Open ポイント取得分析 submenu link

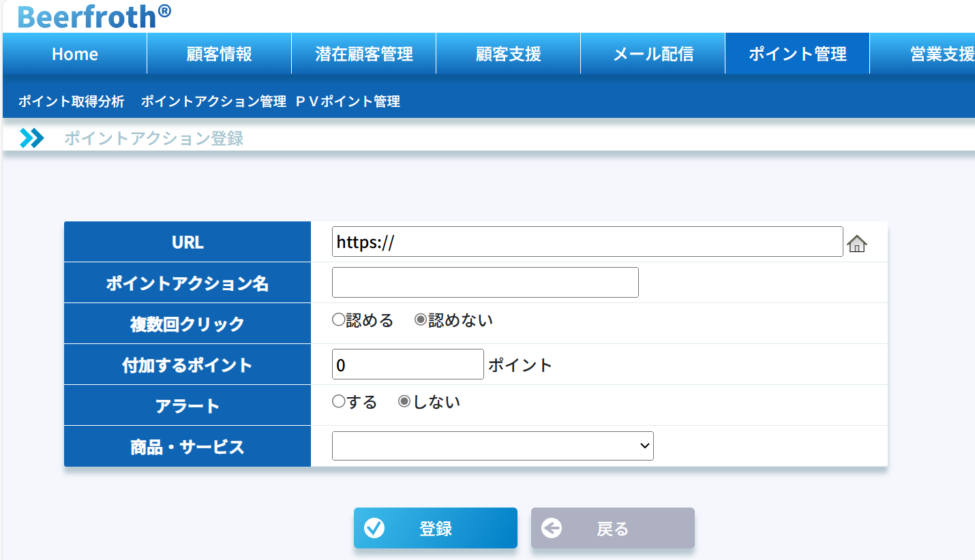[x=72, y=102]
